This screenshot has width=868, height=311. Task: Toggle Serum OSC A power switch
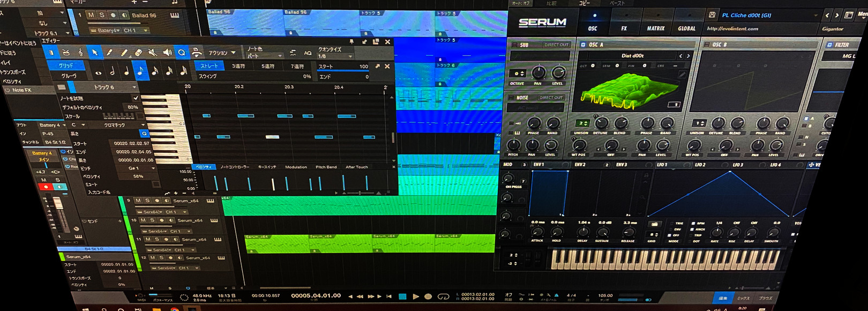583,45
